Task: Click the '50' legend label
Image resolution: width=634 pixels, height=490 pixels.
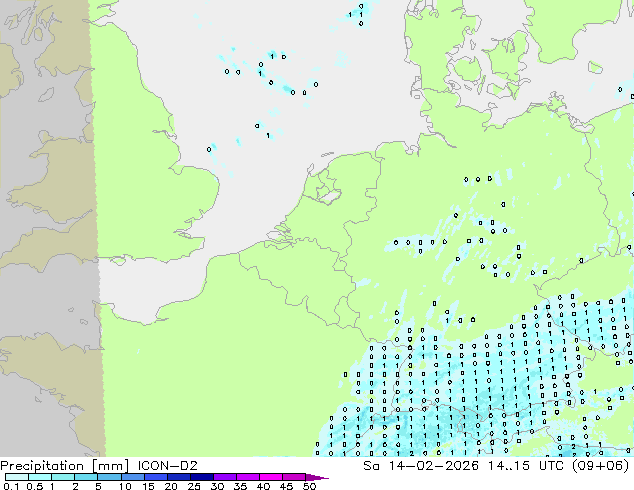Action: [x=309, y=486]
